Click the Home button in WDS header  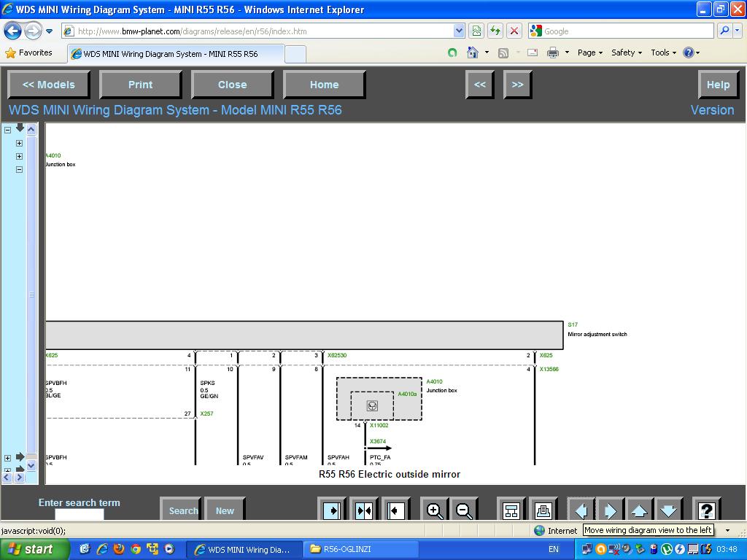pyautogui.click(x=324, y=85)
